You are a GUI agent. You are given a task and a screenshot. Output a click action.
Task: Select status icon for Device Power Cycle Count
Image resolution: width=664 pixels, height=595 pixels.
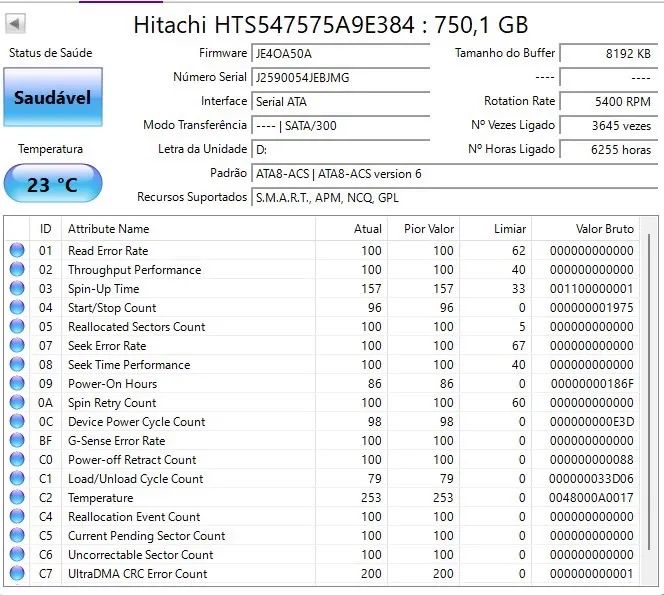click(17, 421)
